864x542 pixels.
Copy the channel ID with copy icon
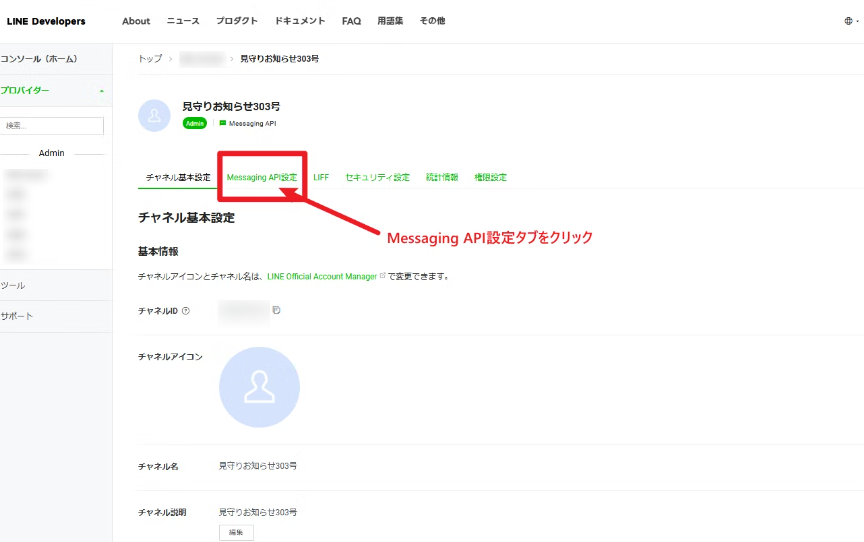point(277,310)
